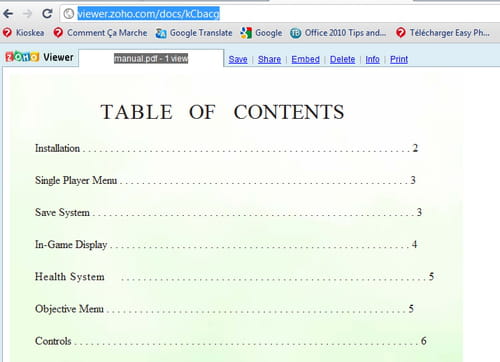Click the Installation contents entry
The width and height of the screenshot is (500, 362).
pos(226,148)
